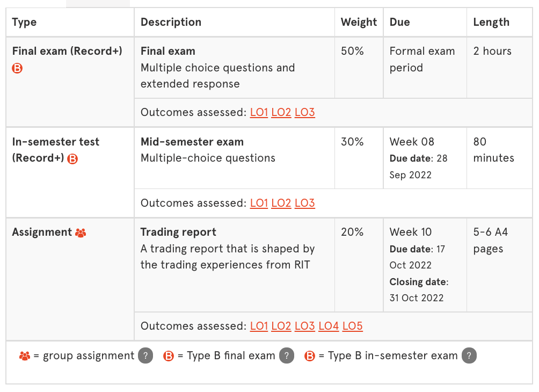Screen dimensions: 539x392
Task: Open LO2 link in the Final exam row
Action: (281, 112)
